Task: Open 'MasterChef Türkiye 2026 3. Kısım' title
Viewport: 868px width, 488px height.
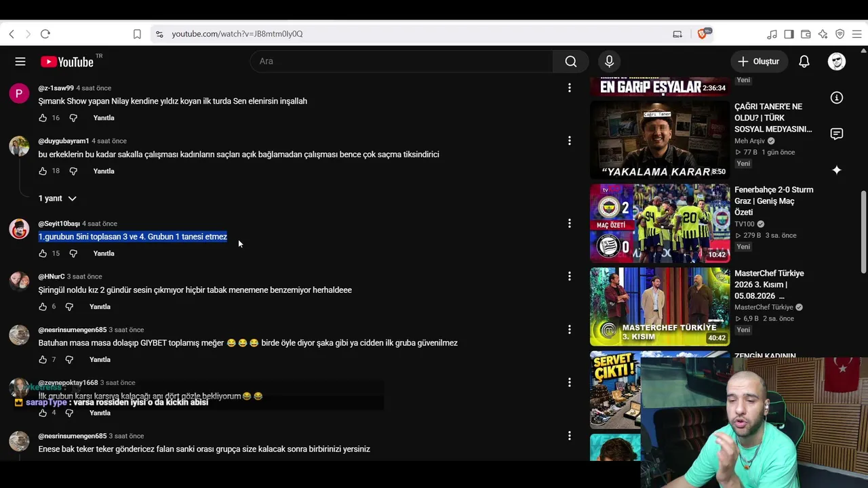Action: pyautogui.click(x=769, y=285)
